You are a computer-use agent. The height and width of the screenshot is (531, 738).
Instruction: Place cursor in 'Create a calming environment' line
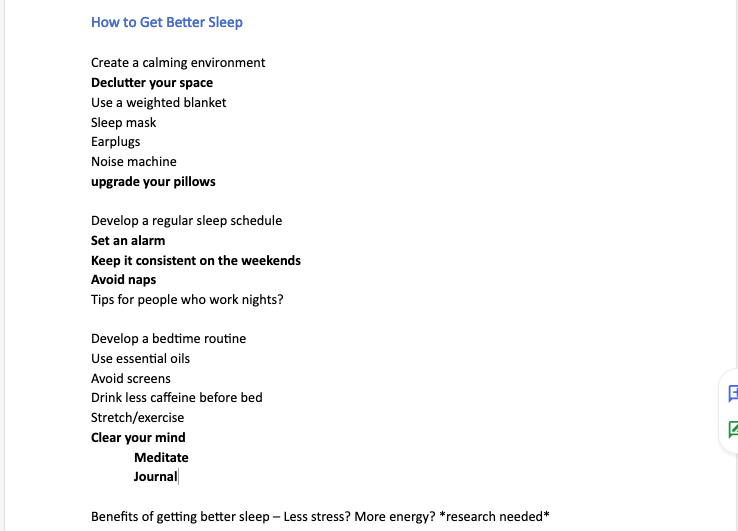pos(178,63)
